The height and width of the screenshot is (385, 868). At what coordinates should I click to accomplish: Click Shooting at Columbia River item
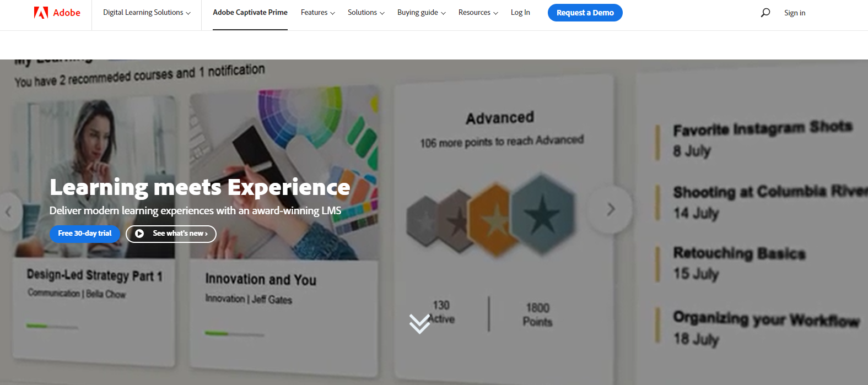tap(770, 202)
